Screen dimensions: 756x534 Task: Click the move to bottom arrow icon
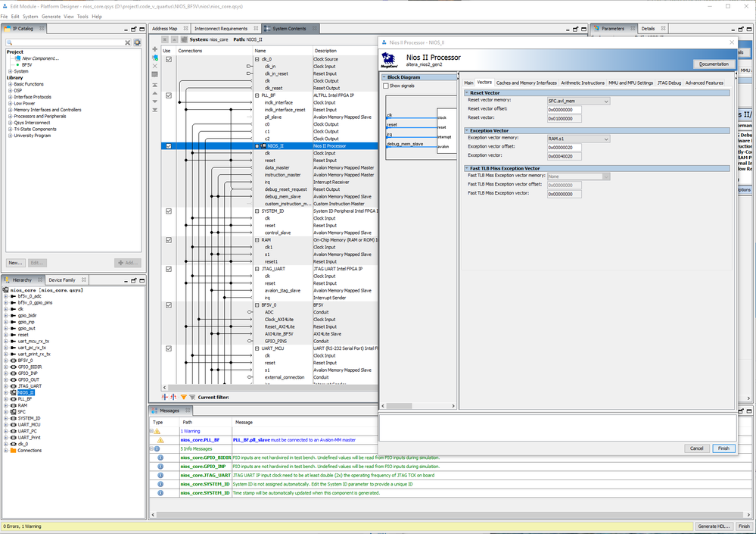155,111
